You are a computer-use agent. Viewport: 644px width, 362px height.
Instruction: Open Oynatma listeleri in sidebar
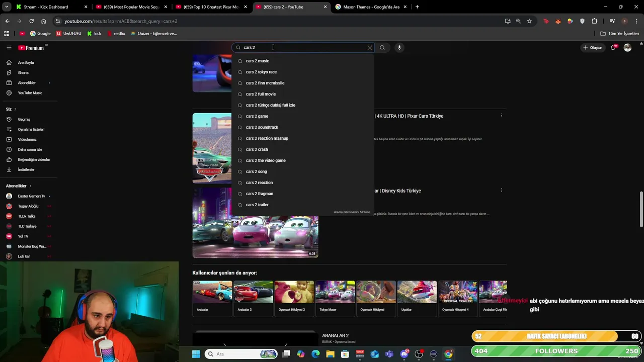(x=31, y=129)
